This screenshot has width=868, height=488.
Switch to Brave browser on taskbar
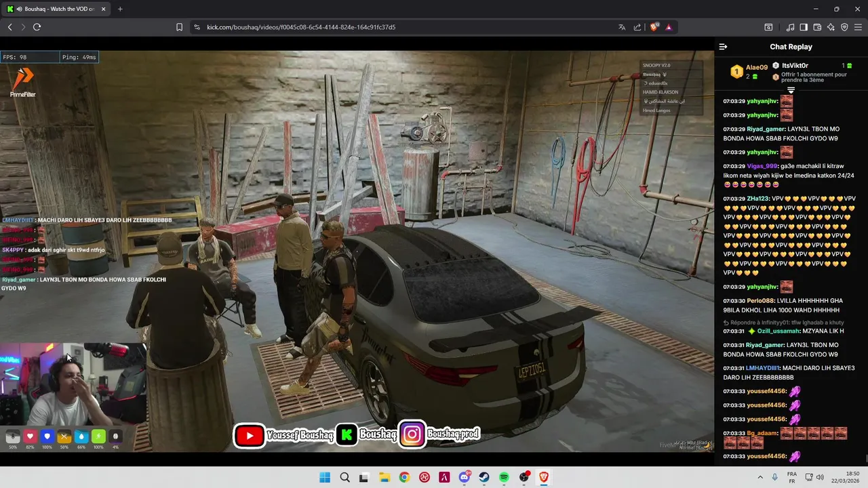tap(544, 477)
